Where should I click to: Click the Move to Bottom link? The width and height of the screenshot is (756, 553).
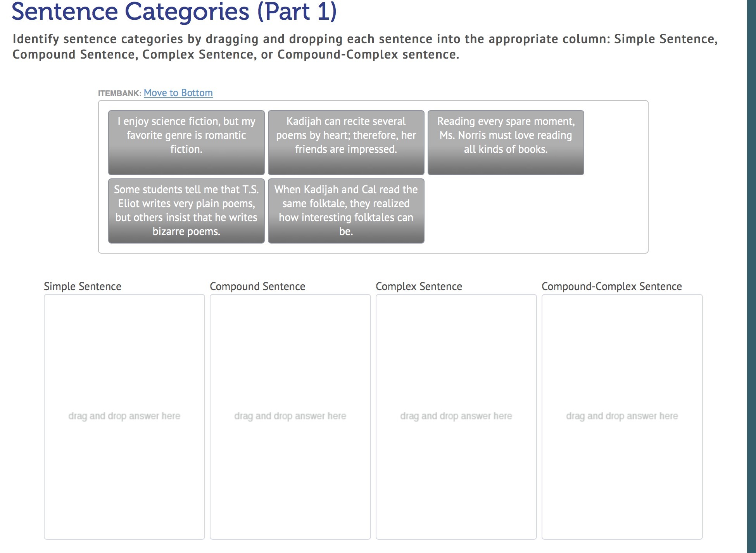[178, 93]
